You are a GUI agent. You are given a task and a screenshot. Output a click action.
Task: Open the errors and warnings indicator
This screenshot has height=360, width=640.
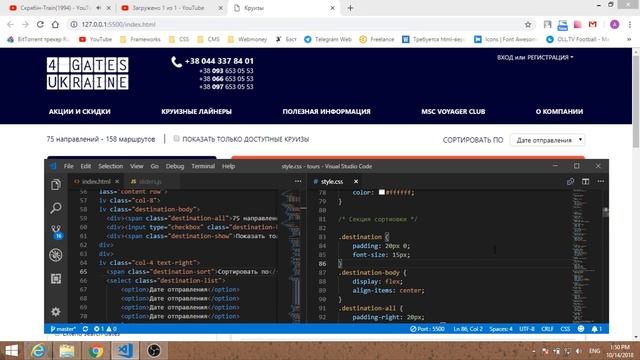pyautogui.click(x=105, y=329)
